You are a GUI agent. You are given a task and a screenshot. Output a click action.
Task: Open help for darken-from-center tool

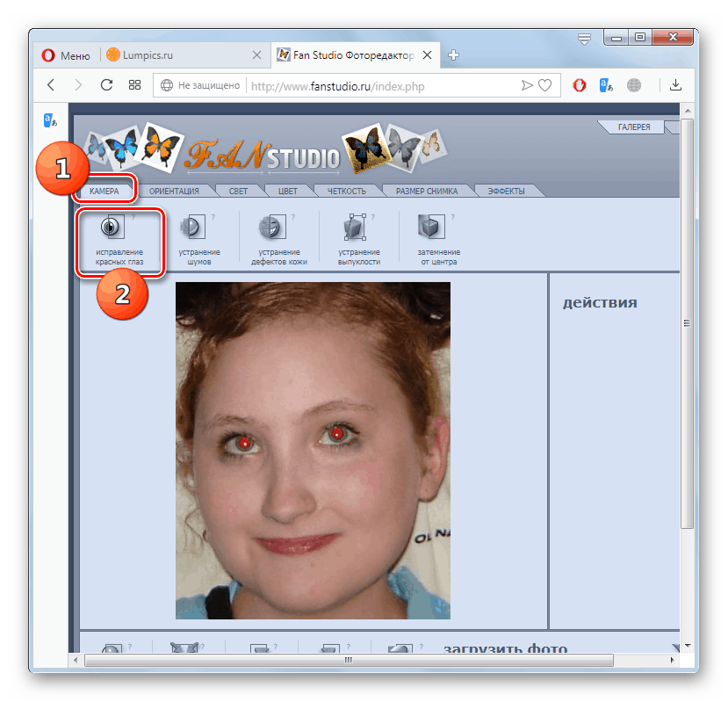pyautogui.click(x=452, y=217)
